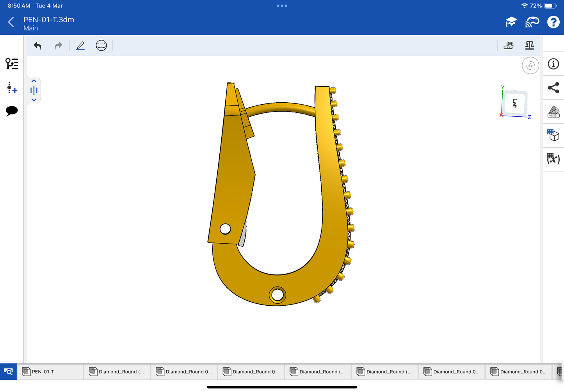564x392 pixels.
Task: Expand panel with the up chevron
Action: coord(34,81)
